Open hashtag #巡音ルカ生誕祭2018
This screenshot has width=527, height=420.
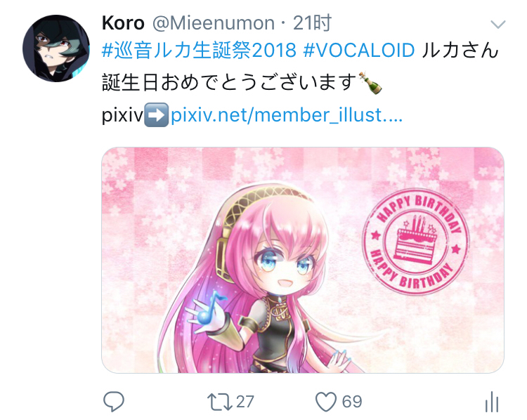pos(199,51)
